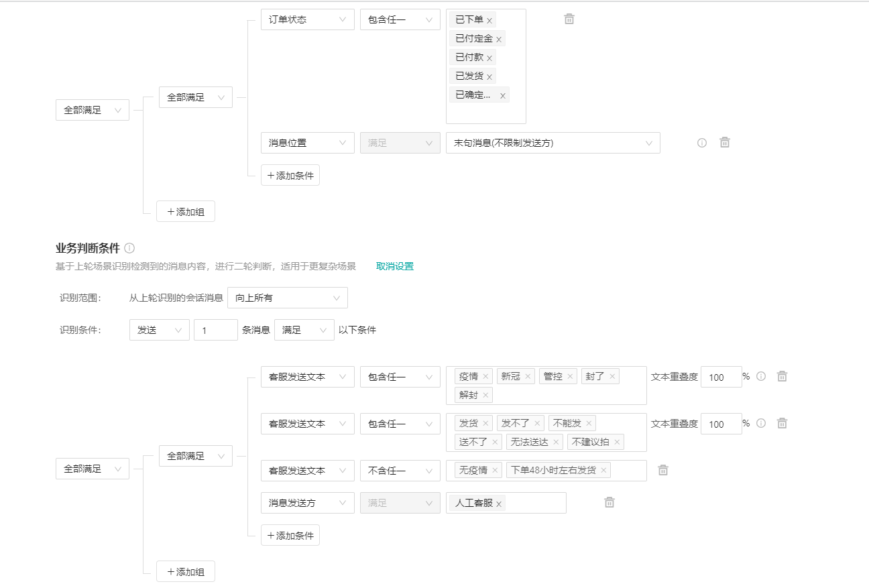
Task: Click the message count field showing 1
Action: pyautogui.click(x=216, y=330)
